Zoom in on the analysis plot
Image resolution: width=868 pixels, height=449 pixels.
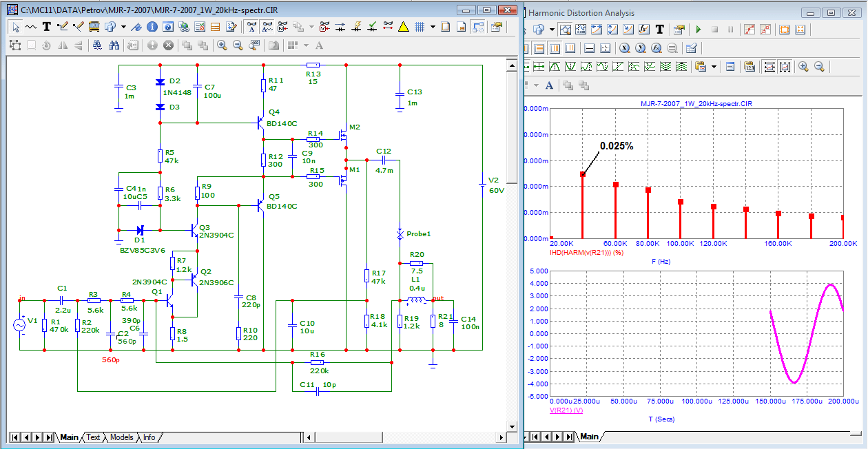pos(803,67)
